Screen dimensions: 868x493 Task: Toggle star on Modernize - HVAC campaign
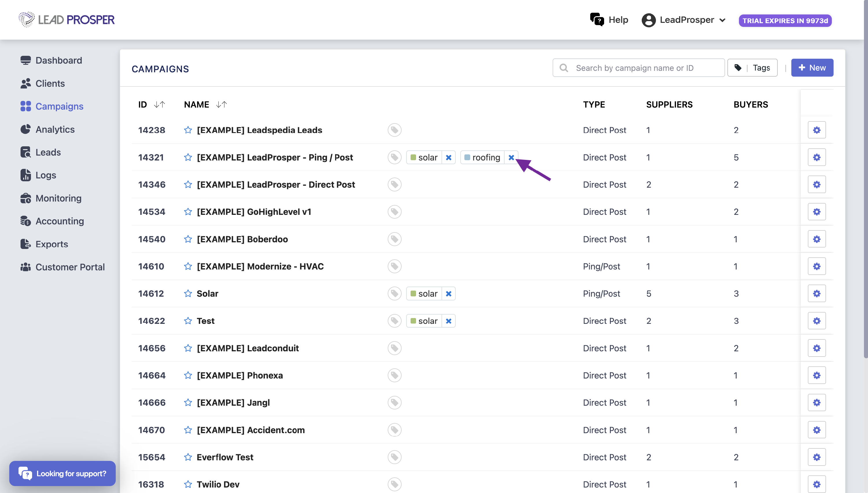pyautogui.click(x=188, y=267)
